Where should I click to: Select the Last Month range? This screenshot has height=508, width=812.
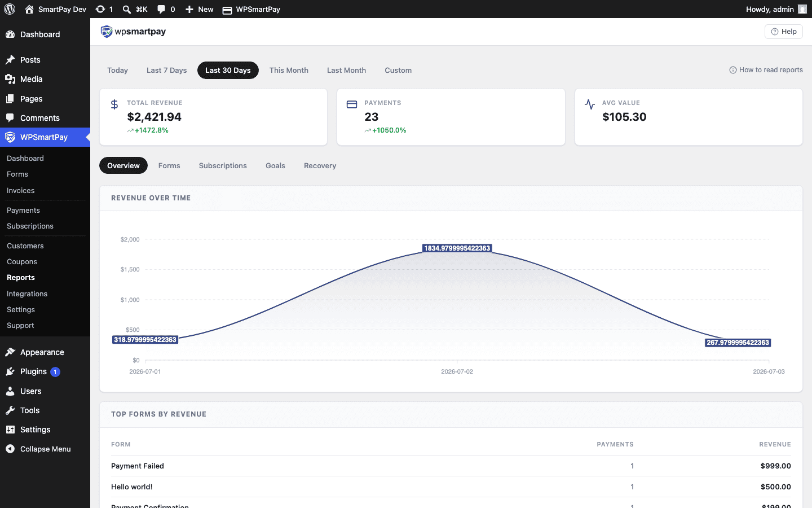pyautogui.click(x=346, y=70)
